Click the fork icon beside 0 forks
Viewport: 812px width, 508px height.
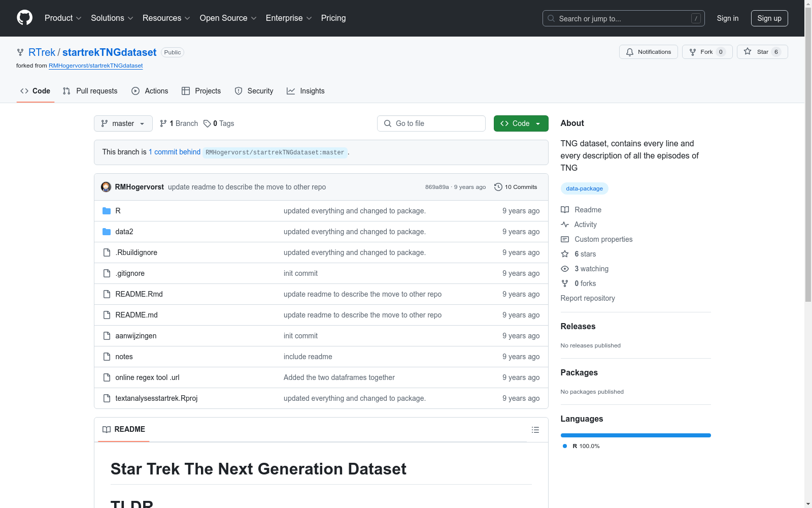[565, 283]
